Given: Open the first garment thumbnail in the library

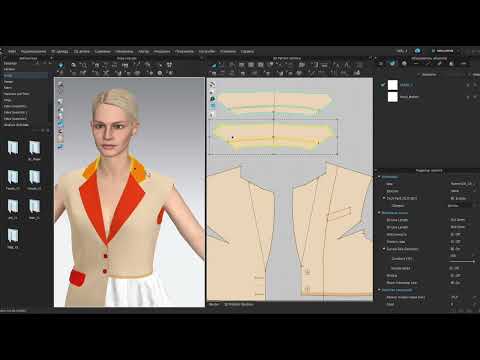Looking at the screenshot, I should pyautogui.click(x=13, y=148).
